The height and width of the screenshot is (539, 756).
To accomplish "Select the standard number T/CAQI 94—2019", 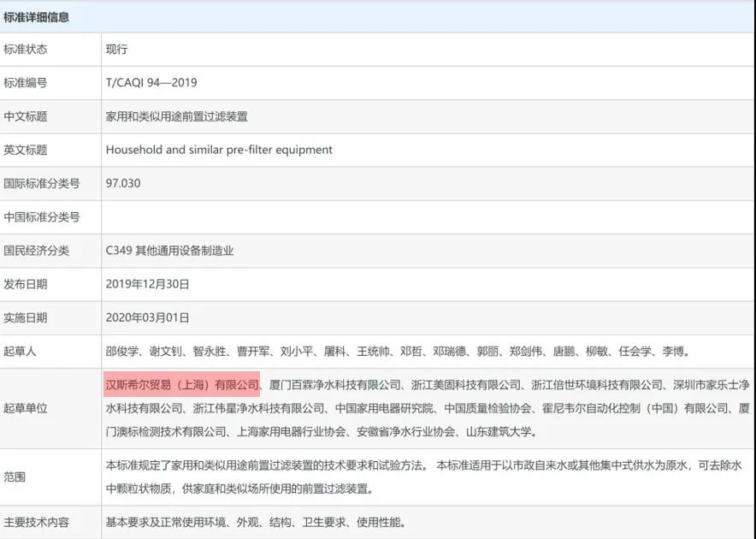I will [x=149, y=83].
